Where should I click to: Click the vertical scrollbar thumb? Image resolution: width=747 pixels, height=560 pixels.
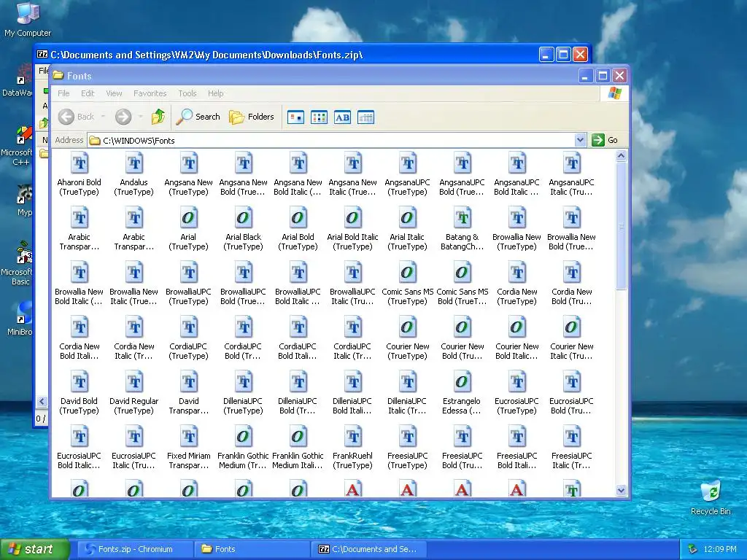(x=621, y=226)
